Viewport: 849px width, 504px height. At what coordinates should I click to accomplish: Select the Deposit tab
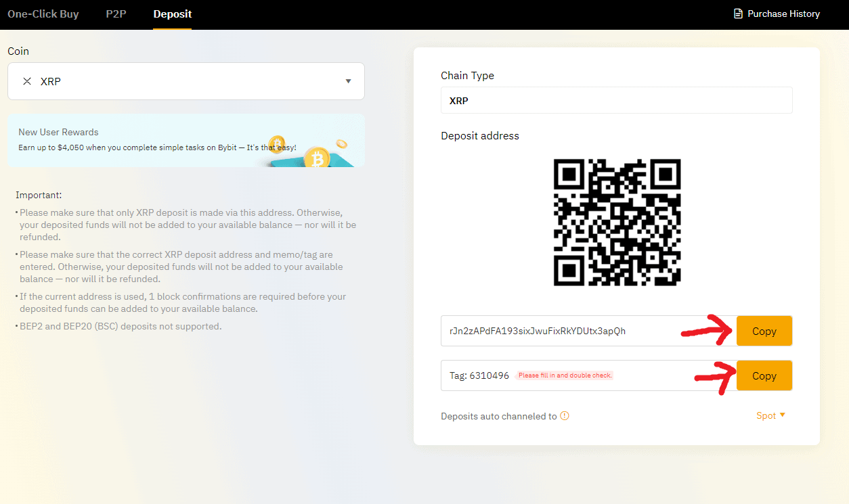[x=172, y=14]
